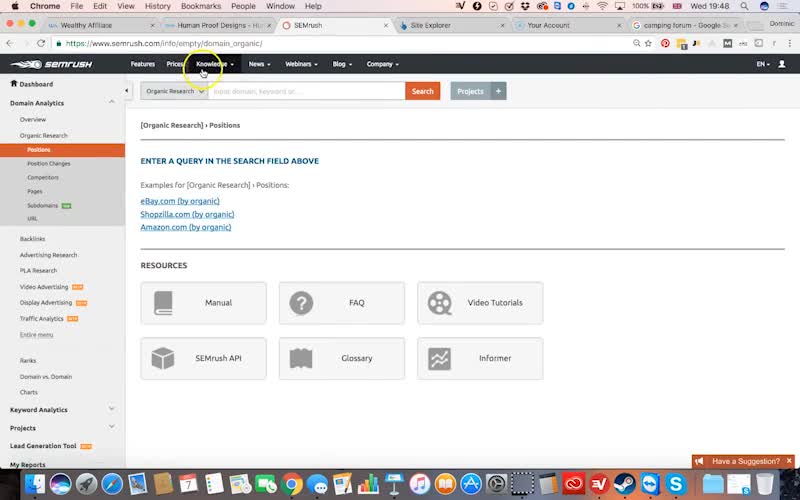Image resolution: width=800 pixels, height=500 pixels.
Task: Open the Bookmarks menu in menu bar
Action: click(201, 6)
